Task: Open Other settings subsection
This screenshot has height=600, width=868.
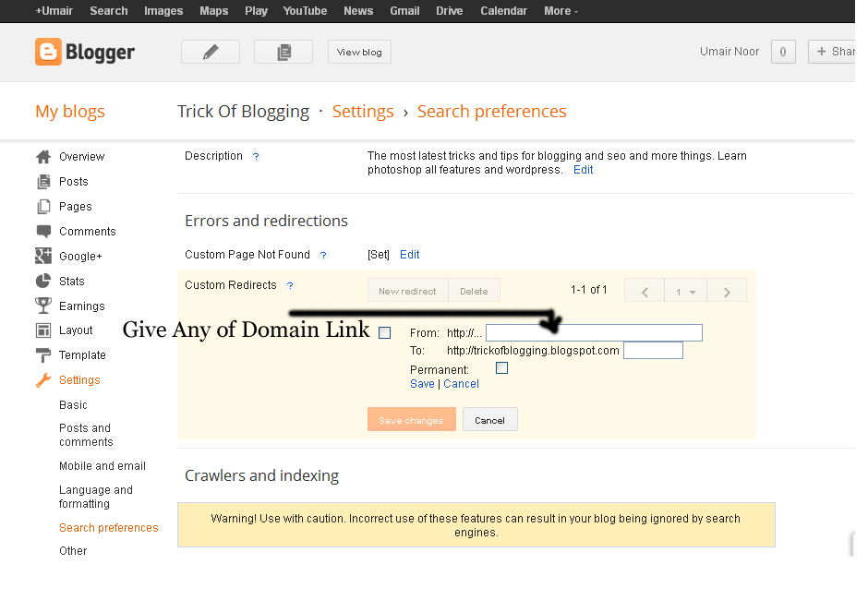Action: (73, 551)
